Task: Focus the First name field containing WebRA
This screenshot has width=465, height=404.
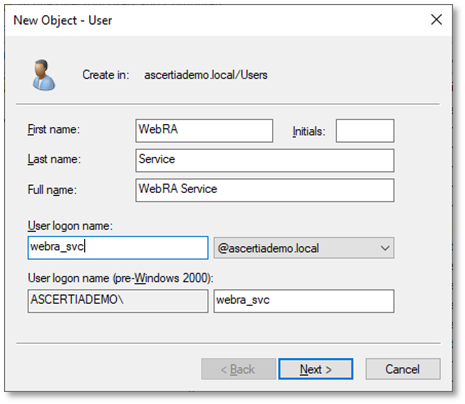Action: click(x=204, y=131)
